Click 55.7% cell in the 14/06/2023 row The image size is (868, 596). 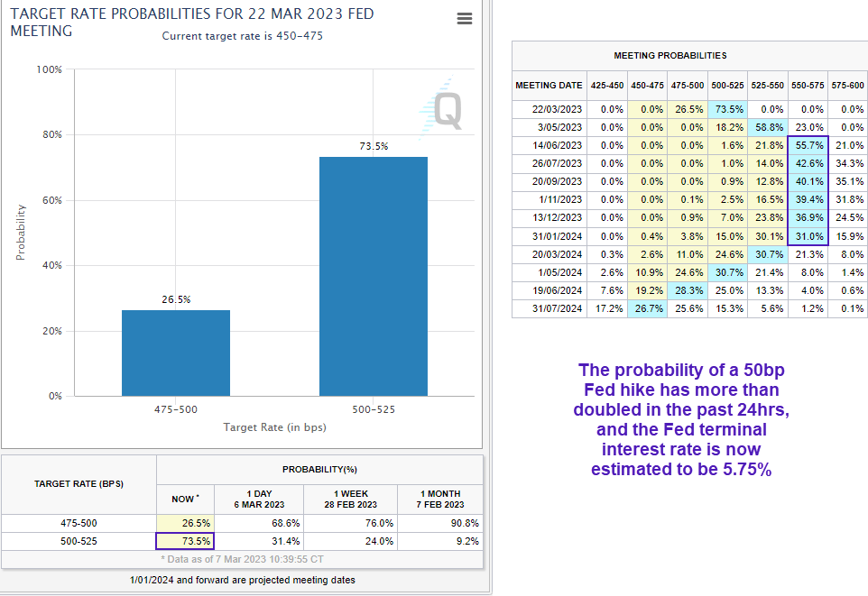[808, 145]
